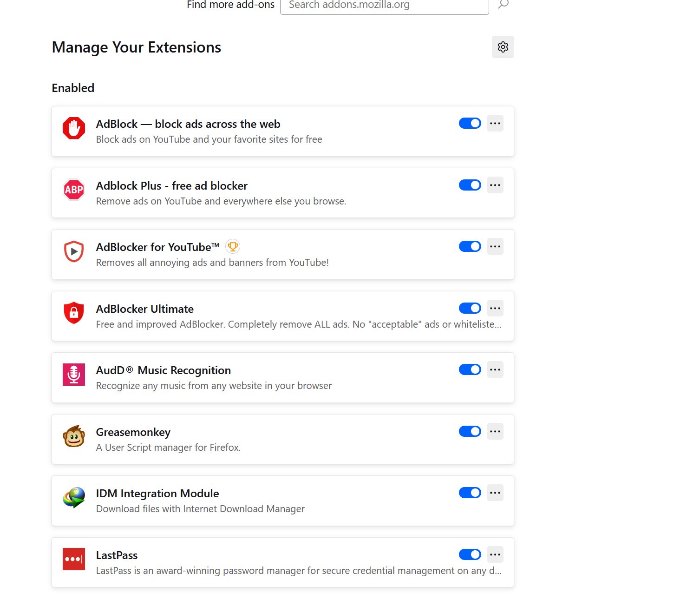Open the extensions gear tools menu
The height and width of the screenshot is (593, 700).
pos(503,47)
